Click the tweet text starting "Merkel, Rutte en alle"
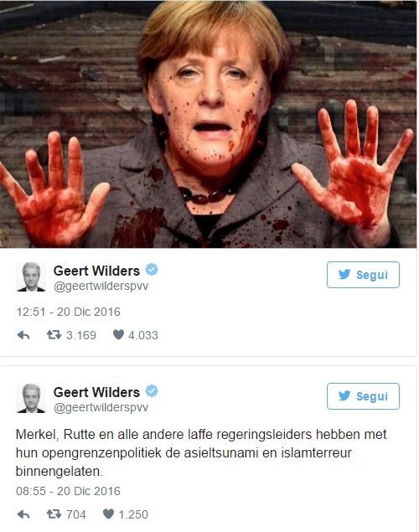The height and width of the screenshot is (532, 419). (x=201, y=452)
